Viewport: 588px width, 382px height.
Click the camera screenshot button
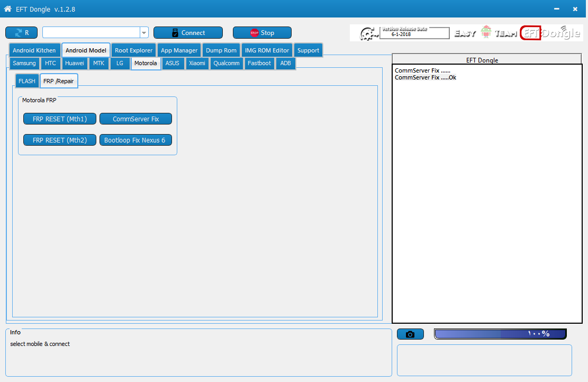coord(410,334)
